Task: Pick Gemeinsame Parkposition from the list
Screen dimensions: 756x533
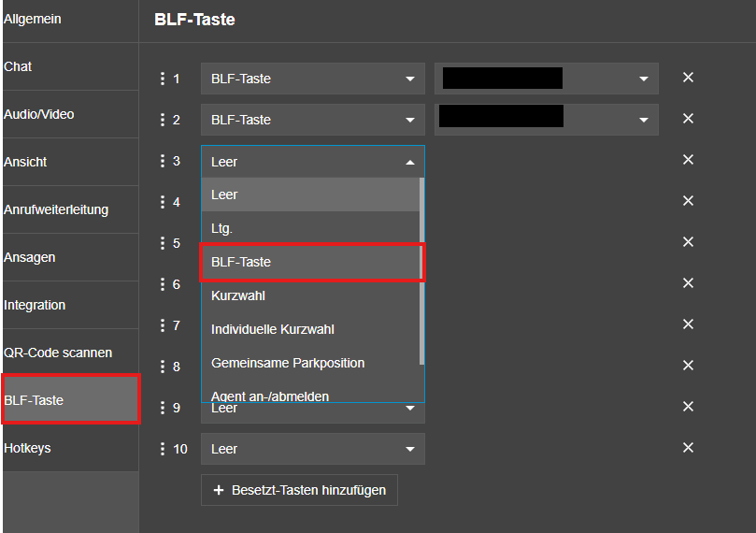Action: pyautogui.click(x=312, y=363)
